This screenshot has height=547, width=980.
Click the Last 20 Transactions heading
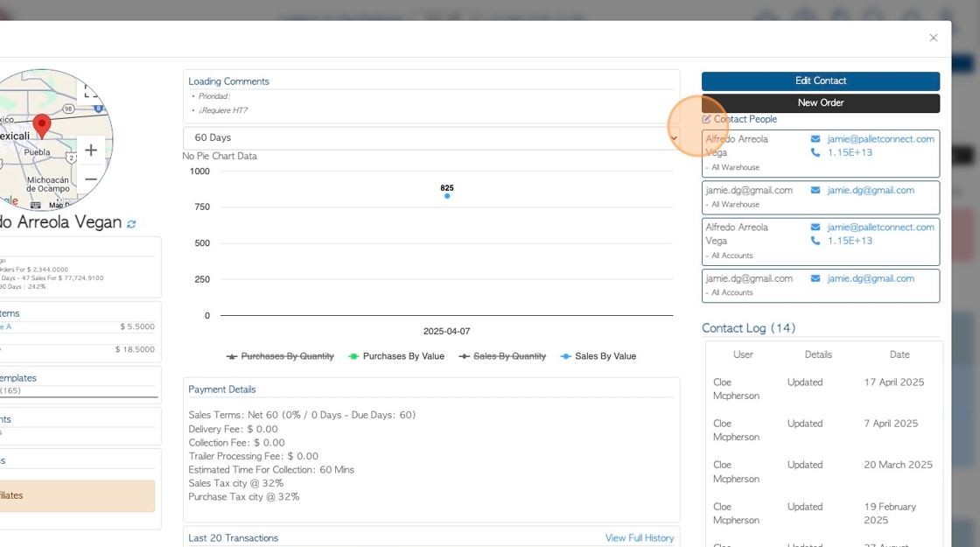coord(233,538)
